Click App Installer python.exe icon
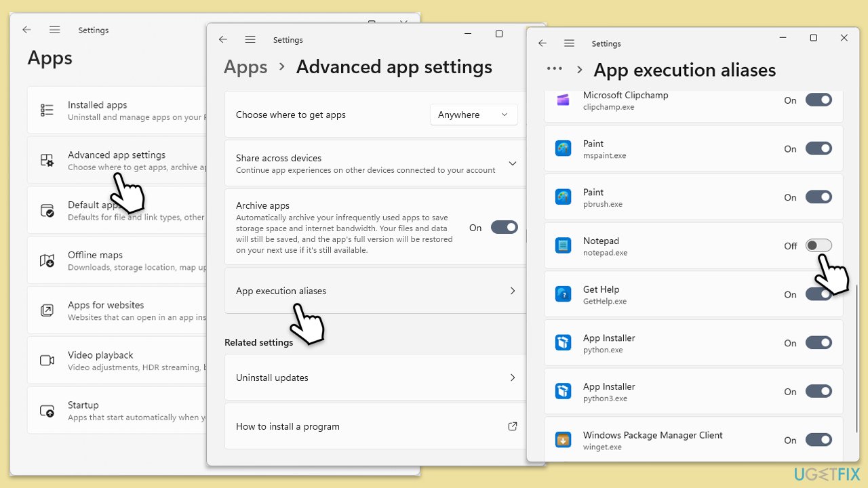 (564, 343)
